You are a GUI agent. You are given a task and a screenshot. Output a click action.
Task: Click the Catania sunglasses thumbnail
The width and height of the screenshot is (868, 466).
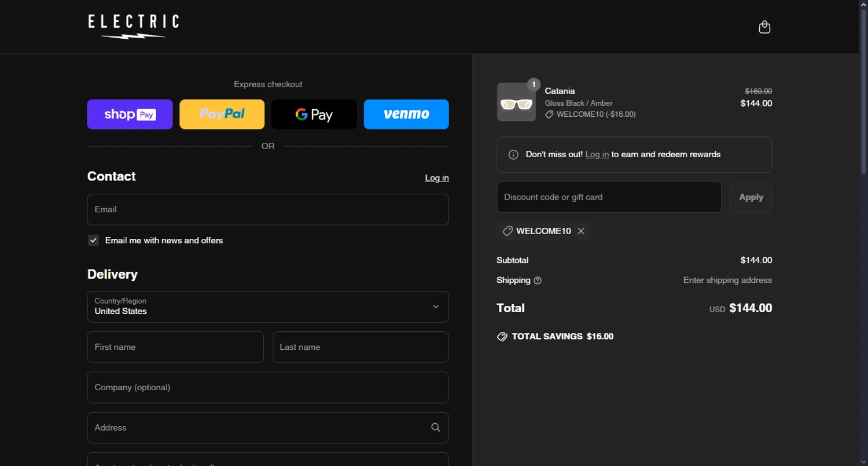click(x=516, y=102)
